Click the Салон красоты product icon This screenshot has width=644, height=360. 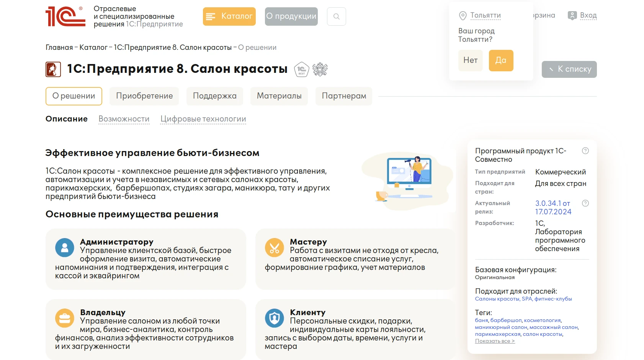click(x=53, y=69)
